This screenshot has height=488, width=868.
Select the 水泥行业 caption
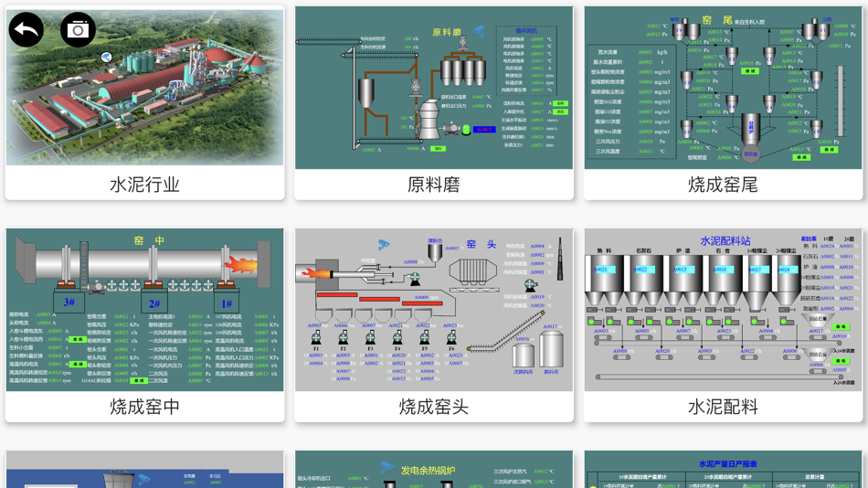pyautogui.click(x=144, y=185)
